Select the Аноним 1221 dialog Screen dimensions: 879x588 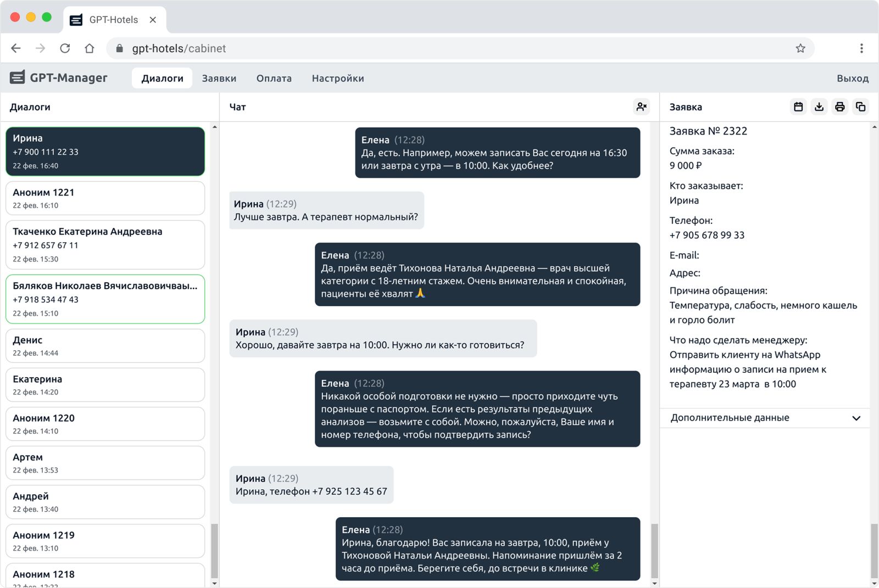105,198
